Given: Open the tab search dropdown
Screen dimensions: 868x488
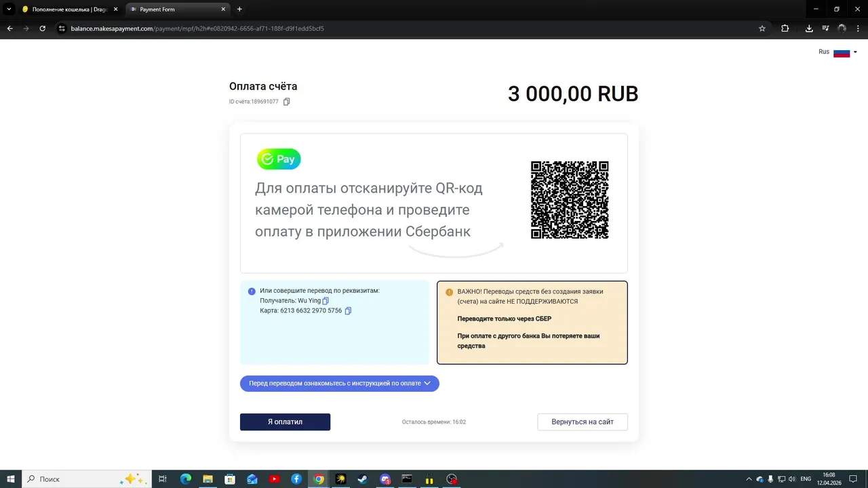Looking at the screenshot, I should [9, 9].
